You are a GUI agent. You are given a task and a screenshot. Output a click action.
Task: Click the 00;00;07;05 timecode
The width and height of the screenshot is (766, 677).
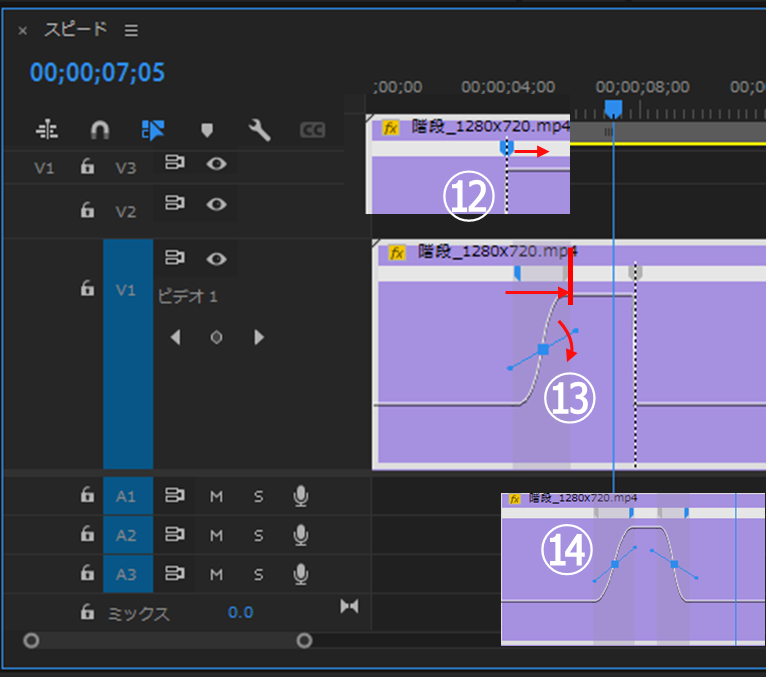tap(97, 73)
